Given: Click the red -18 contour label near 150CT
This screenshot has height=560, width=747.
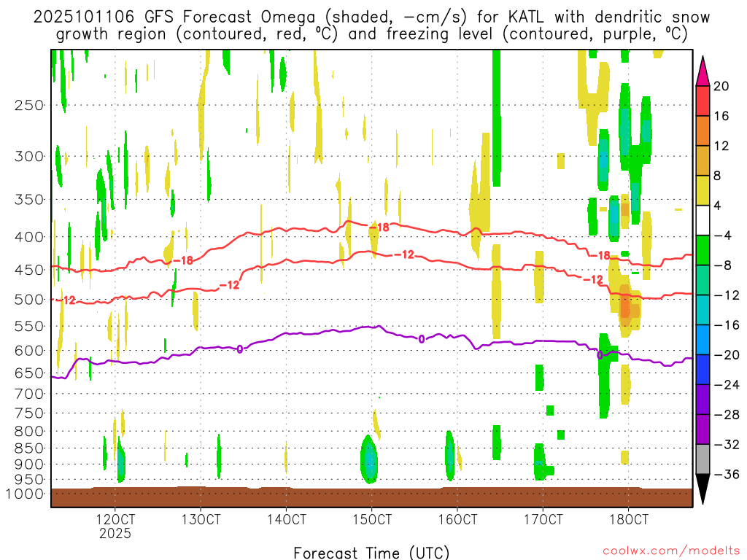Looking at the screenshot, I should coord(379,227).
